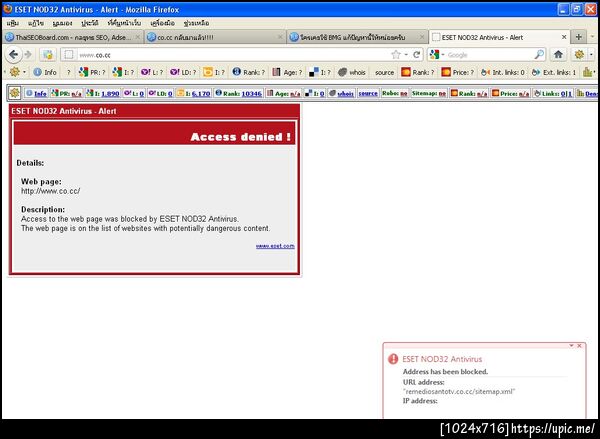Viewport: 600px width, 439px height.
Task: Click the Price: ? toolbar item
Action: click(458, 72)
